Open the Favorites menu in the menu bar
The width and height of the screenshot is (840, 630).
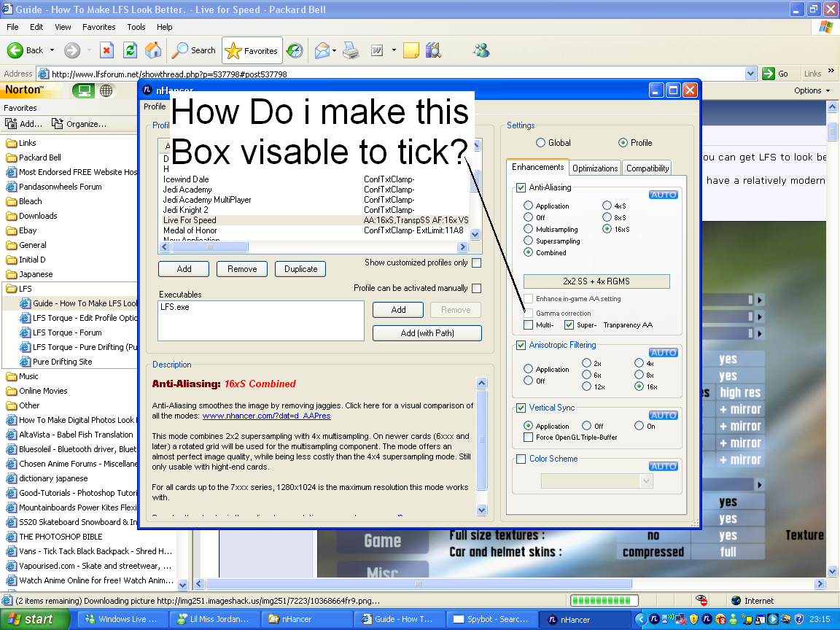(98, 27)
